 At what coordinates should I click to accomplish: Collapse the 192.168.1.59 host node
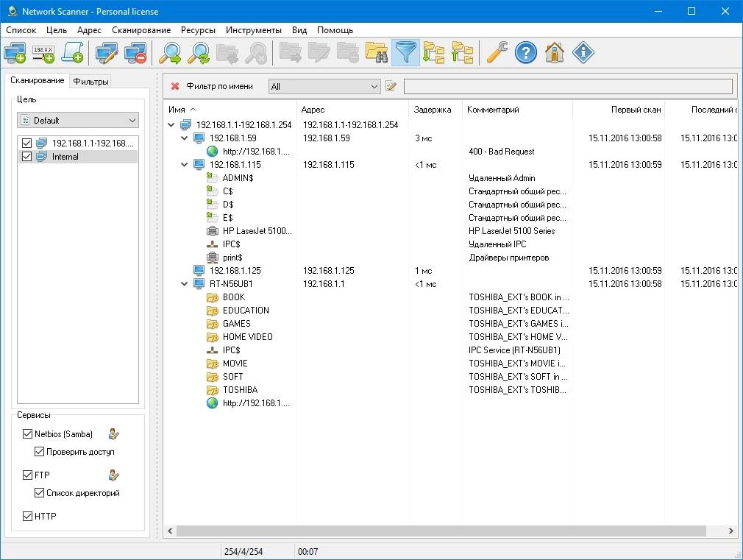coord(185,138)
